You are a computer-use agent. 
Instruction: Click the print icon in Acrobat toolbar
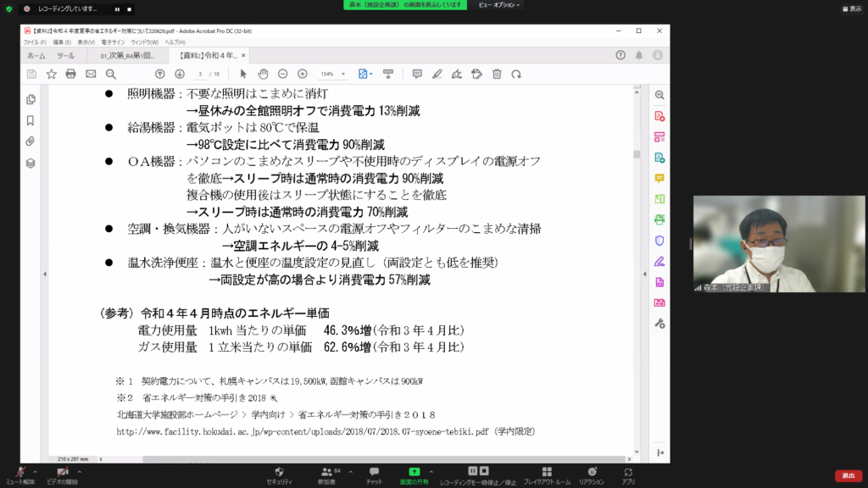pyautogui.click(x=70, y=74)
